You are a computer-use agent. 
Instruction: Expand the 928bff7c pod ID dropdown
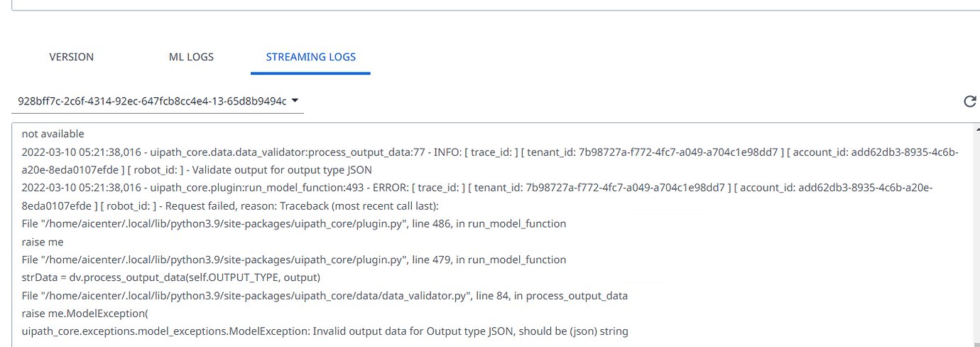click(295, 101)
